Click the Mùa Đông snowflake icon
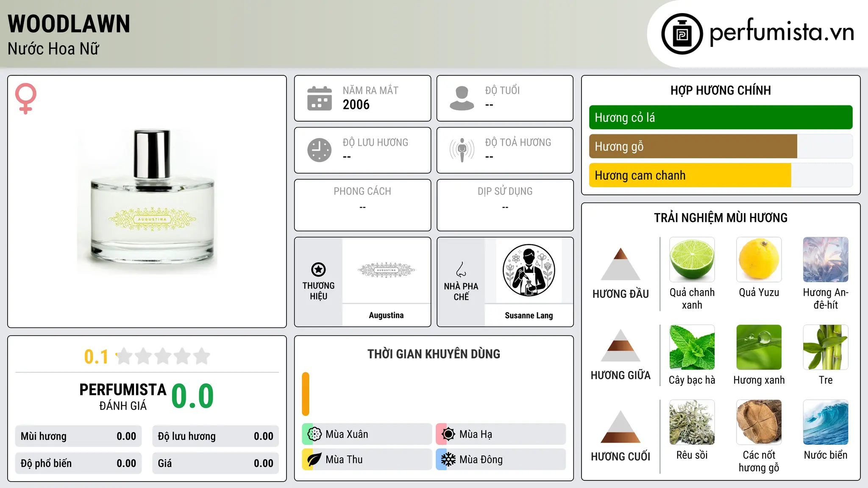This screenshot has height=488, width=868. point(448,460)
